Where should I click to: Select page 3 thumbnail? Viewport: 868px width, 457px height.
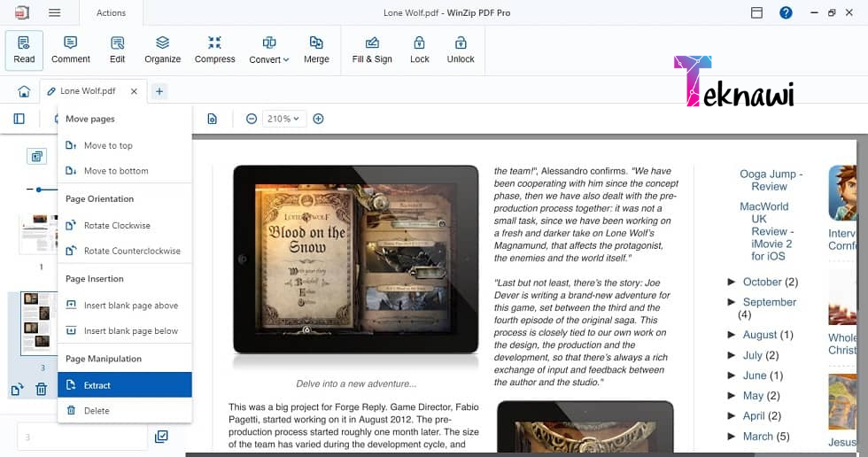point(39,323)
